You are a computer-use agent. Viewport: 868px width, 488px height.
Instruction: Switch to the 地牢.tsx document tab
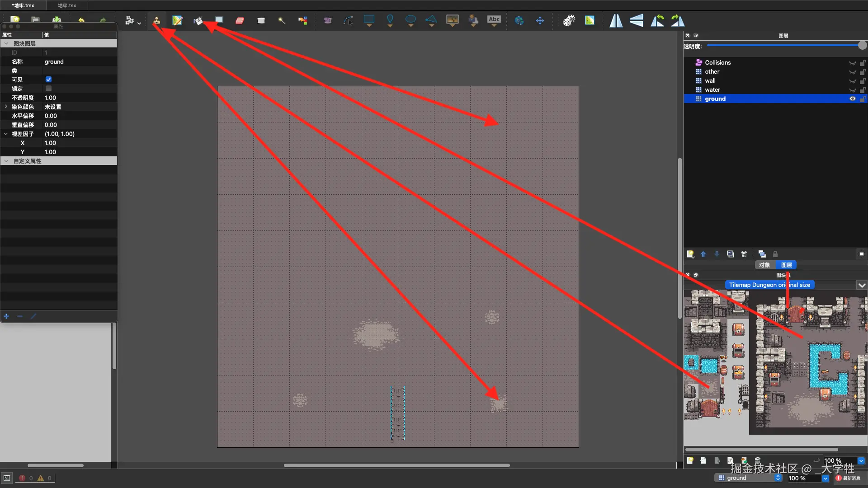click(67, 5)
